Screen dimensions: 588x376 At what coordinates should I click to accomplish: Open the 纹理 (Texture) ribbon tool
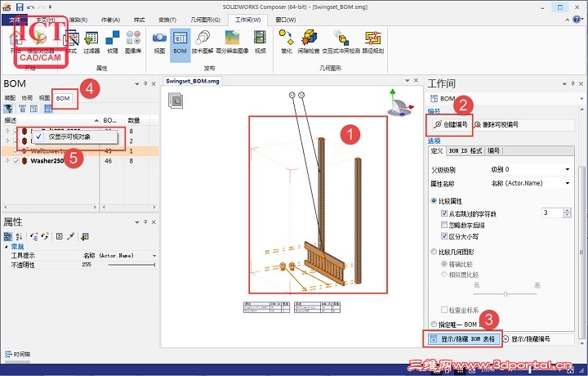113,42
